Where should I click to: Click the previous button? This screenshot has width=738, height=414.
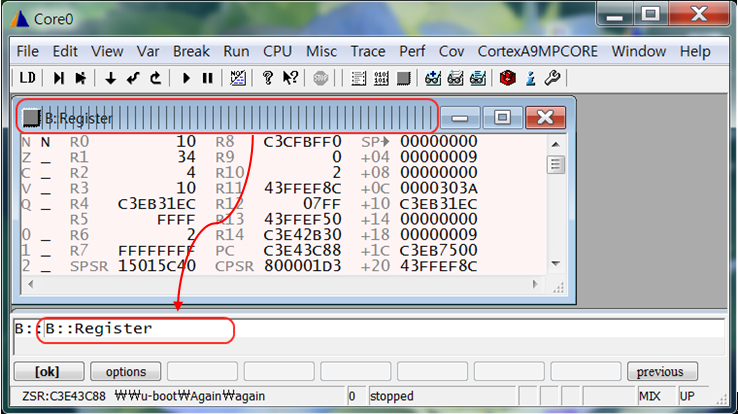coord(661,372)
